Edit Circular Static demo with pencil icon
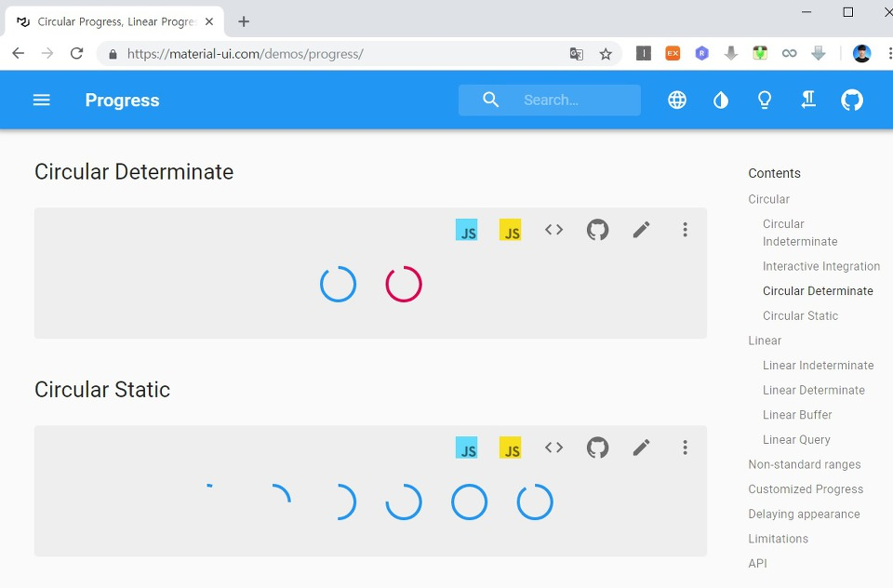This screenshot has width=893, height=588. [x=641, y=448]
